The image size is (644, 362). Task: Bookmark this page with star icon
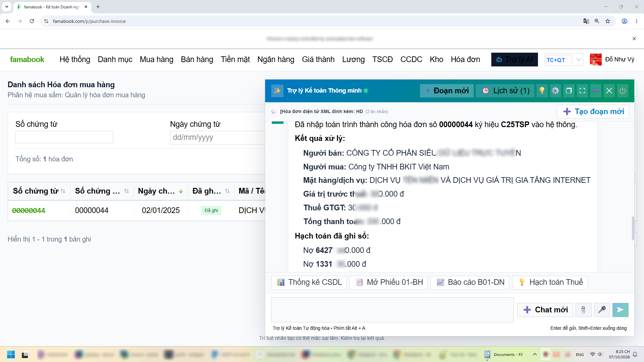[x=608, y=21]
